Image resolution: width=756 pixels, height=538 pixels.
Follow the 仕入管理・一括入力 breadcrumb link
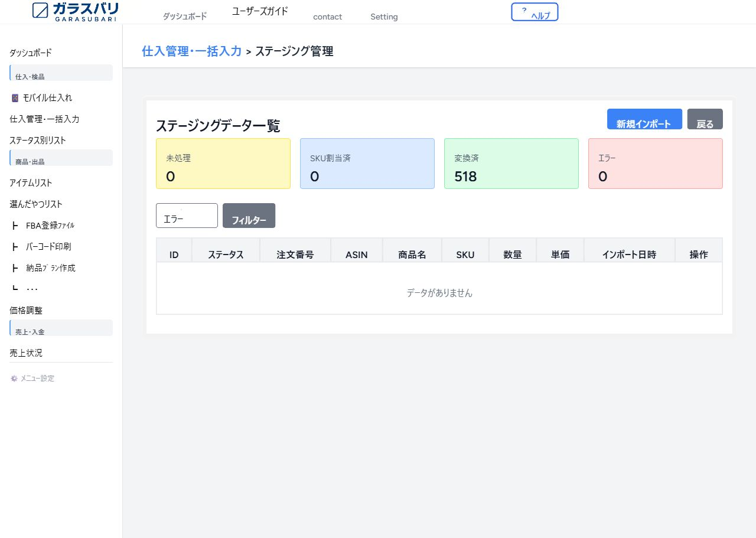pyautogui.click(x=191, y=51)
